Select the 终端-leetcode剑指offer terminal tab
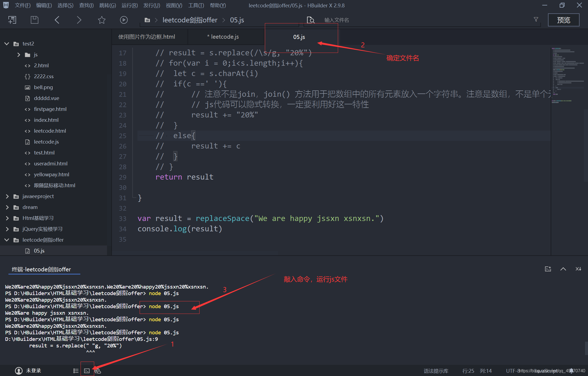 (41, 269)
